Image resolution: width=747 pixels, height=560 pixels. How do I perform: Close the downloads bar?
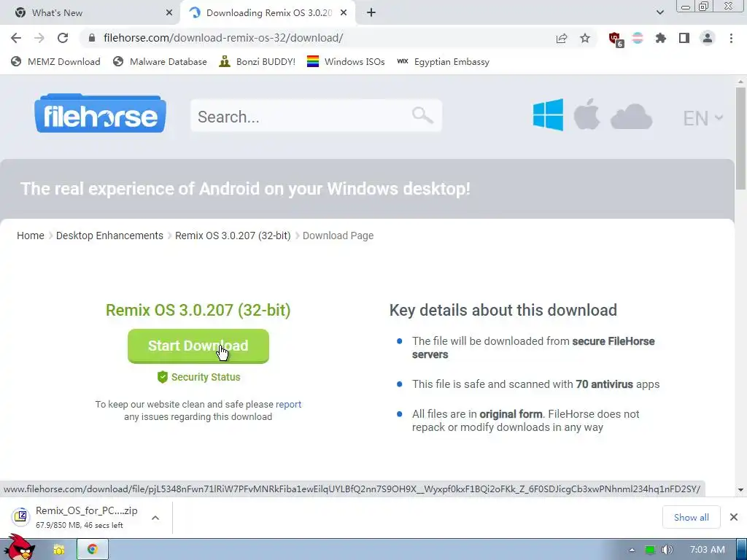point(734,517)
